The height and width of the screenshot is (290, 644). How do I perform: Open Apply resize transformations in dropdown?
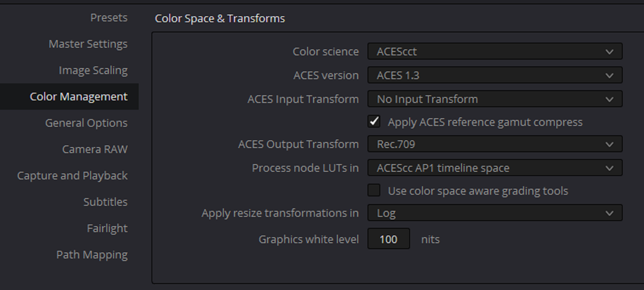(x=495, y=213)
